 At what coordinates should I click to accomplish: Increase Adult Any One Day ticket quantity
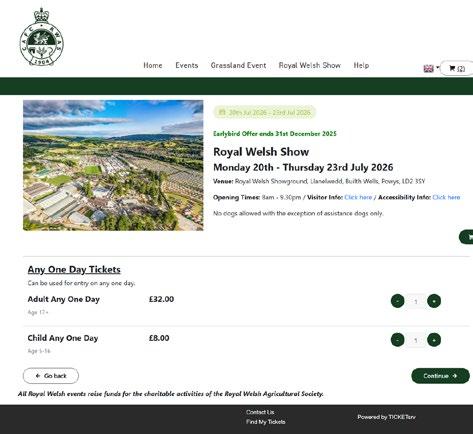pyautogui.click(x=434, y=301)
